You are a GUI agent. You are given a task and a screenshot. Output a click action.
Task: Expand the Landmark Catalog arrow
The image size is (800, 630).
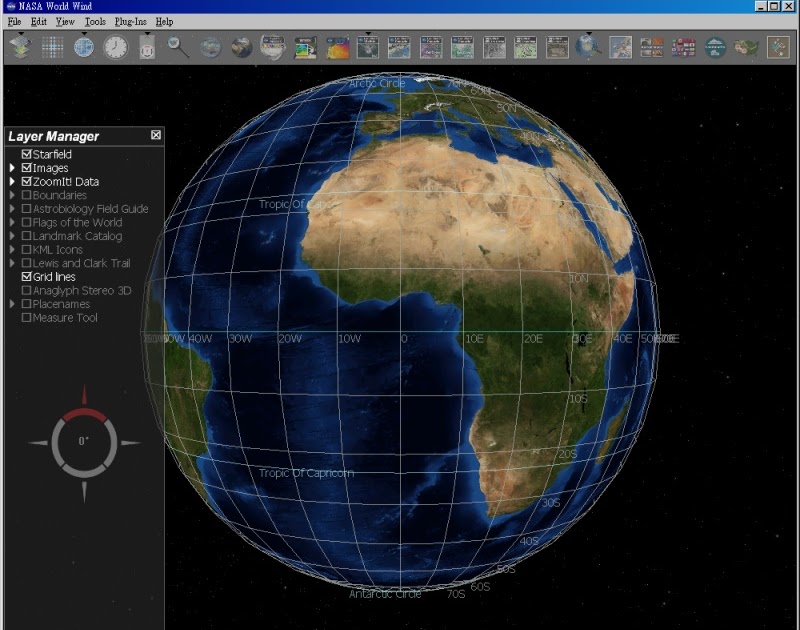tap(12, 236)
